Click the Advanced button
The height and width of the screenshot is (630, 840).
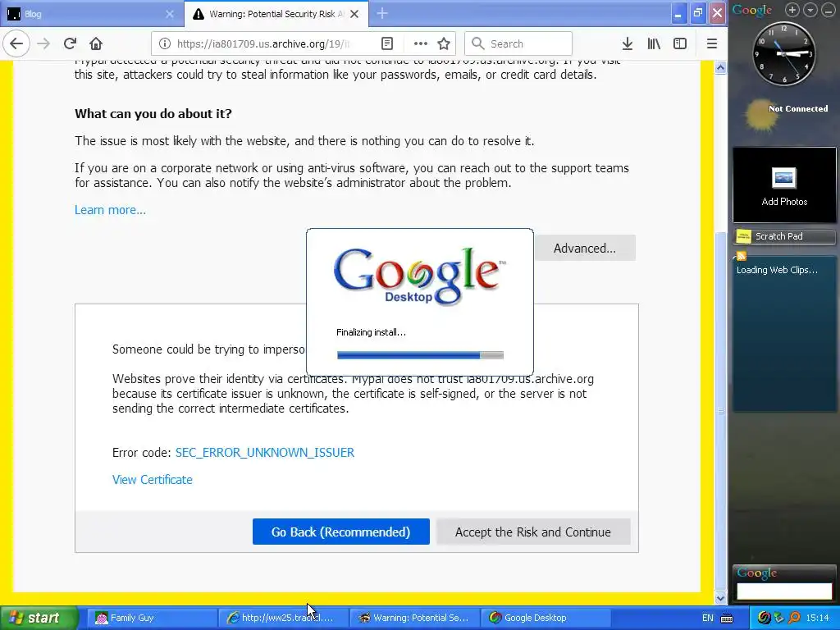coord(584,248)
